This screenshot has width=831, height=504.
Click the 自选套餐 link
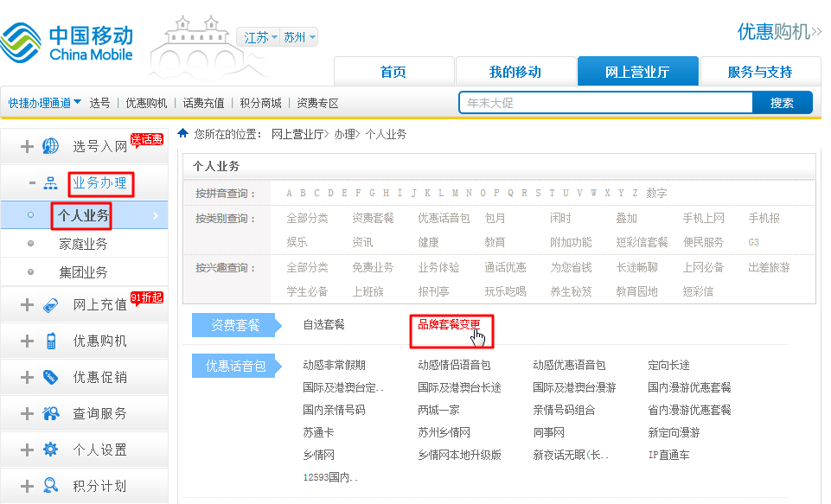coord(323,324)
